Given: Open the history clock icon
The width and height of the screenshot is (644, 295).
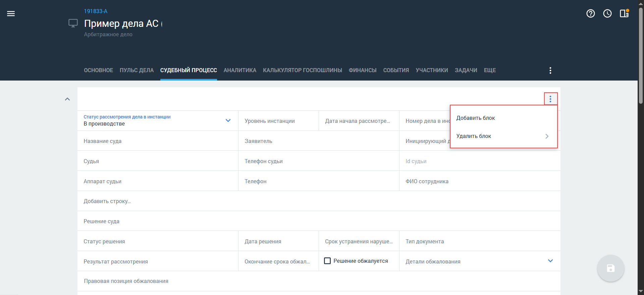Looking at the screenshot, I should tap(607, 13).
